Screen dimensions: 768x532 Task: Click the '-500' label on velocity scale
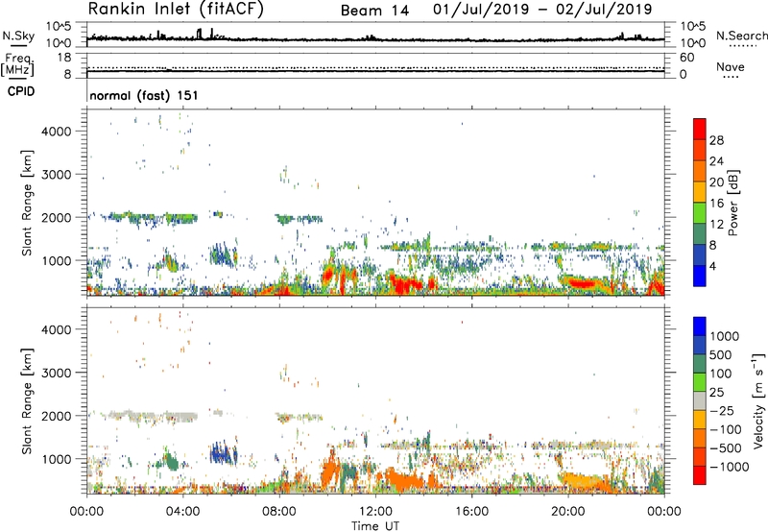[x=726, y=447]
